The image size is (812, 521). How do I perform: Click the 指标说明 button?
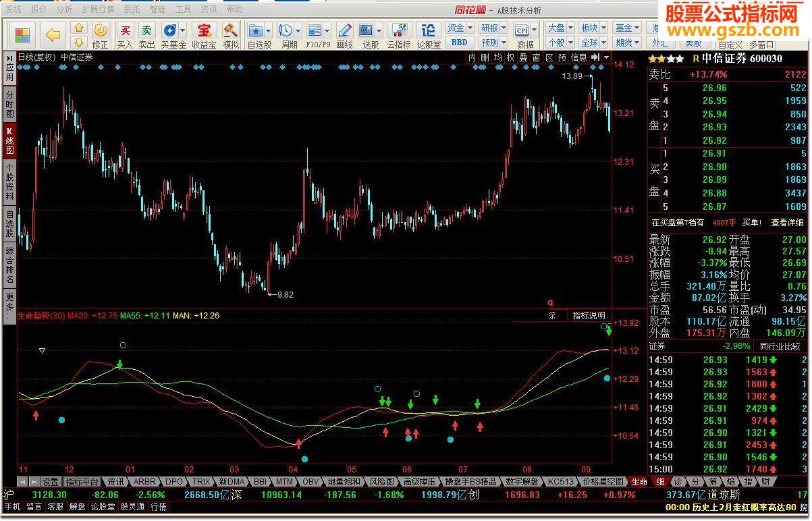tap(589, 315)
